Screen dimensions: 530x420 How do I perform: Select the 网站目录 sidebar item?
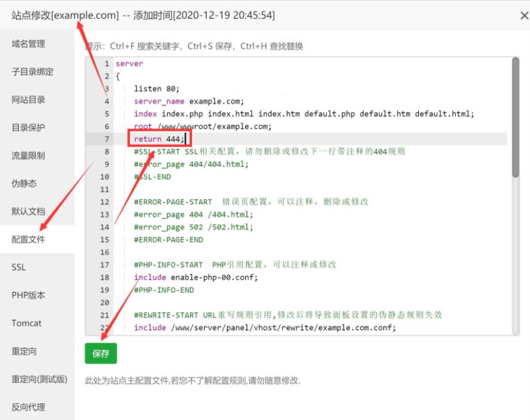[28, 100]
